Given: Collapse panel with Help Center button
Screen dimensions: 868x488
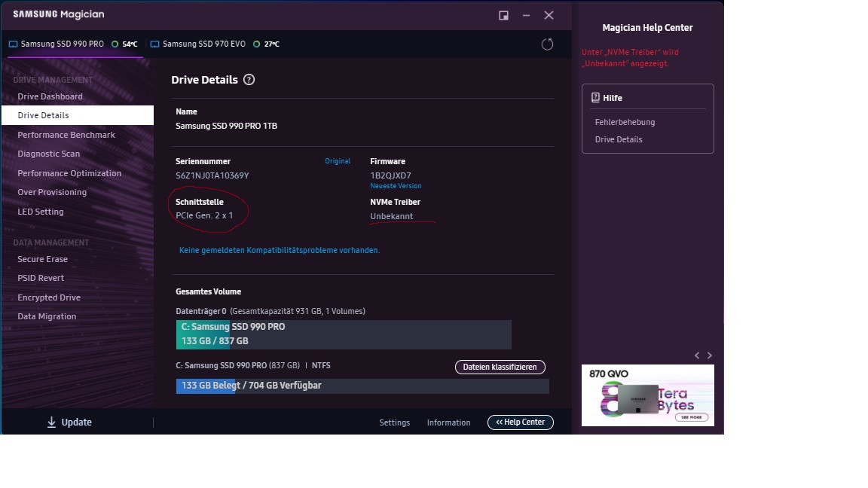Looking at the screenshot, I should click(x=521, y=422).
